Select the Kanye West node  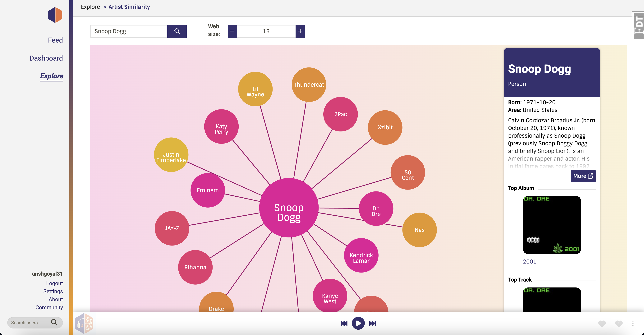pos(330,296)
